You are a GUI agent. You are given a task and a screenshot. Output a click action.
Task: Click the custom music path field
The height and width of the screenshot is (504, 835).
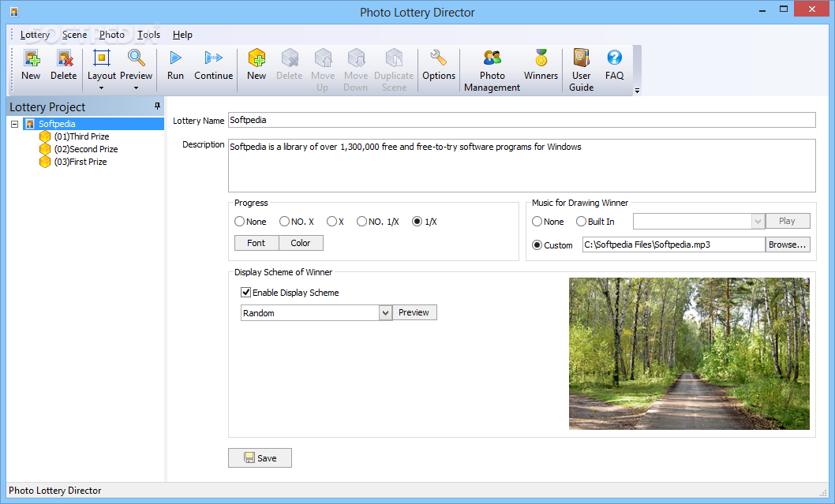coord(674,245)
